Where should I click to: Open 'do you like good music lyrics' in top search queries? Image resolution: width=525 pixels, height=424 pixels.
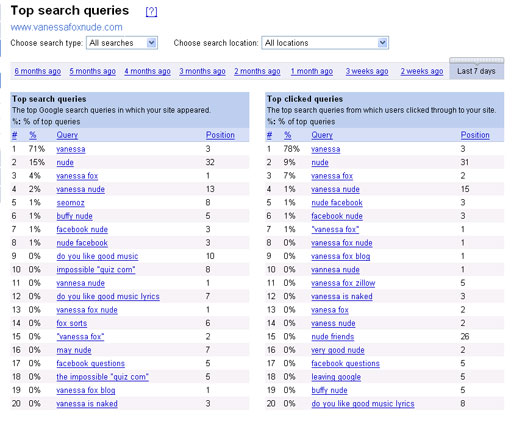point(108,296)
